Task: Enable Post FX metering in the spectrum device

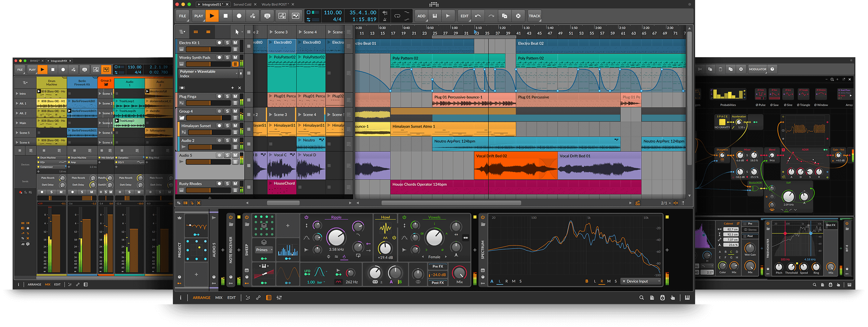Action: coord(437,283)
